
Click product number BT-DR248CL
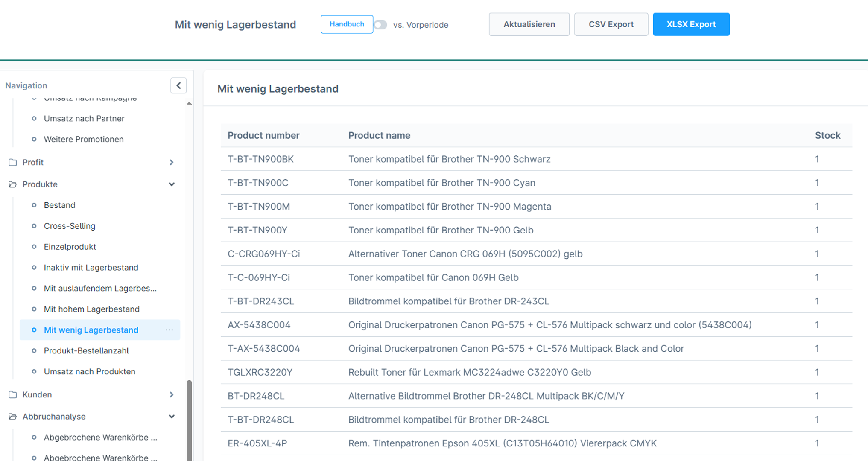[256, 396]
